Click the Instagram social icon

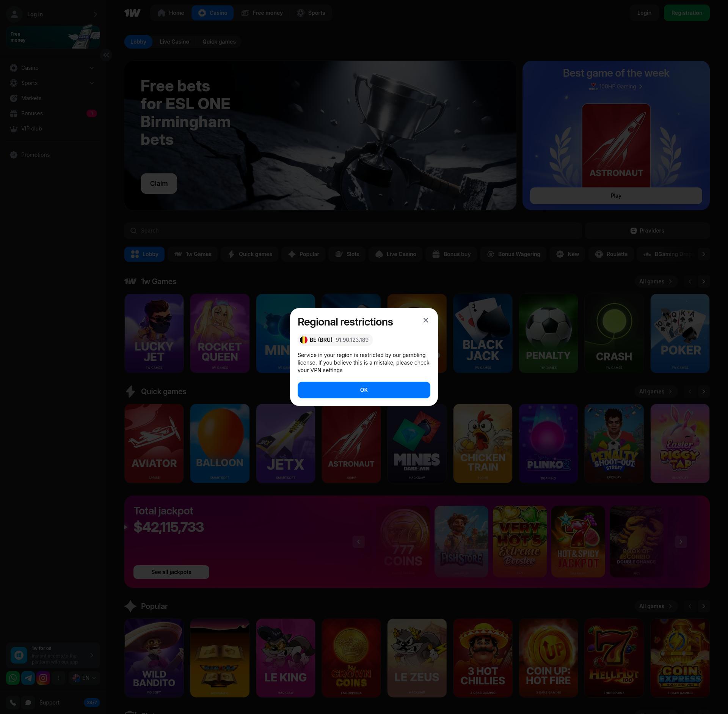coord(43,678)
